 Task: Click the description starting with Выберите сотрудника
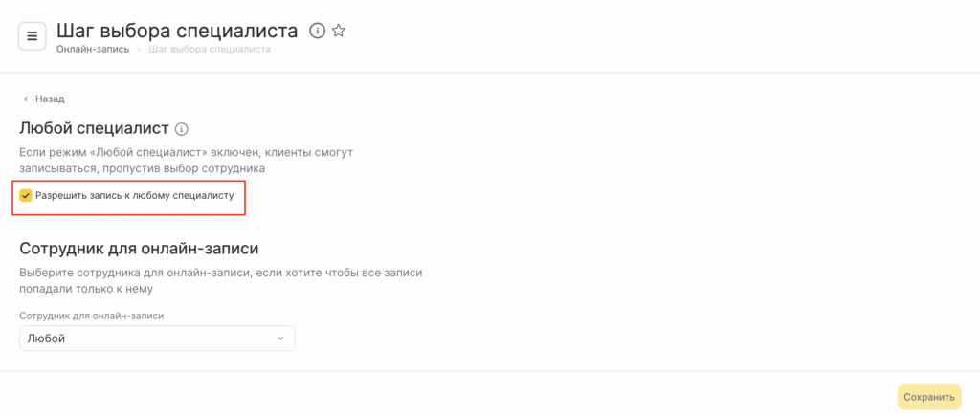pyautogui.click(x=221, y=280)
